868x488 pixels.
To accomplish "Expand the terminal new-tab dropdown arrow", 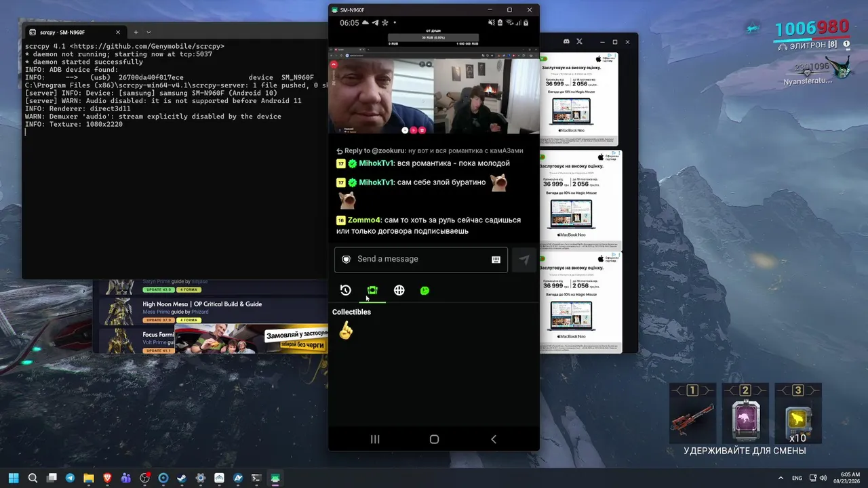I will (149, 32).
